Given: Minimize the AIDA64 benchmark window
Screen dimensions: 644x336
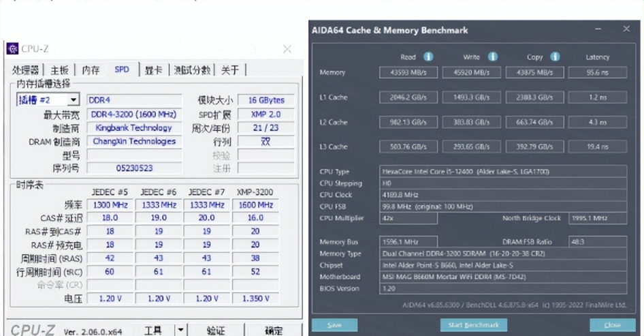Looking at the screenshot, I should coord(598,29).
